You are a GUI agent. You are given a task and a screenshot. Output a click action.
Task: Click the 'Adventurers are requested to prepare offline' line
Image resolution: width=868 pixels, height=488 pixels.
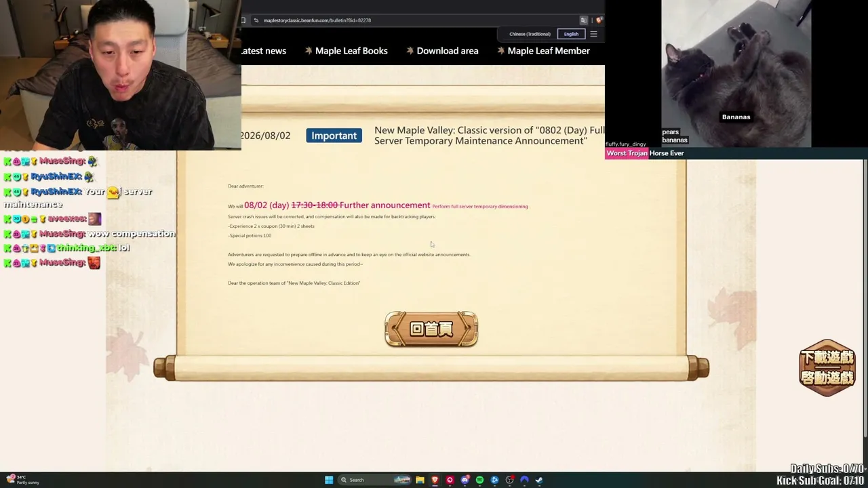349,255
